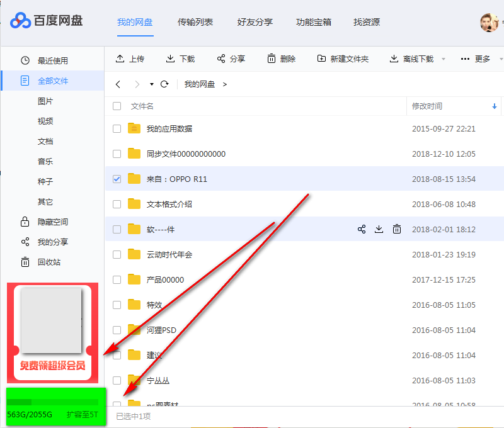Switch to the 传输列表 tab
504x428 pixels.
196,22
